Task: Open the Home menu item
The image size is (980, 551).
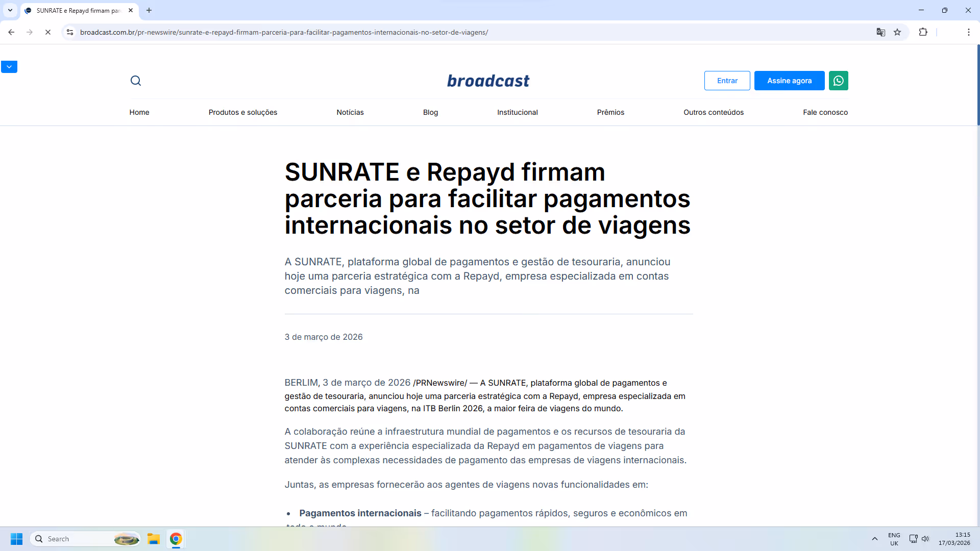Action: coord(139,112)
